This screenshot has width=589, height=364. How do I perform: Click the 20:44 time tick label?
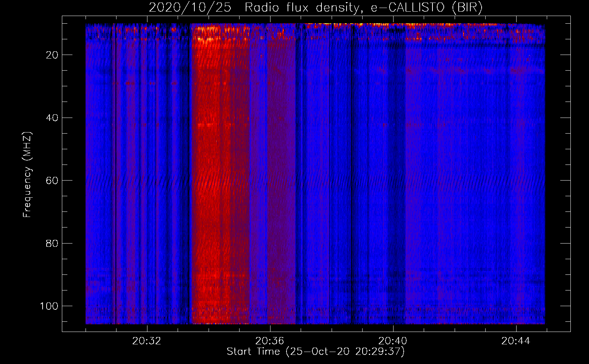coord(516,341)
